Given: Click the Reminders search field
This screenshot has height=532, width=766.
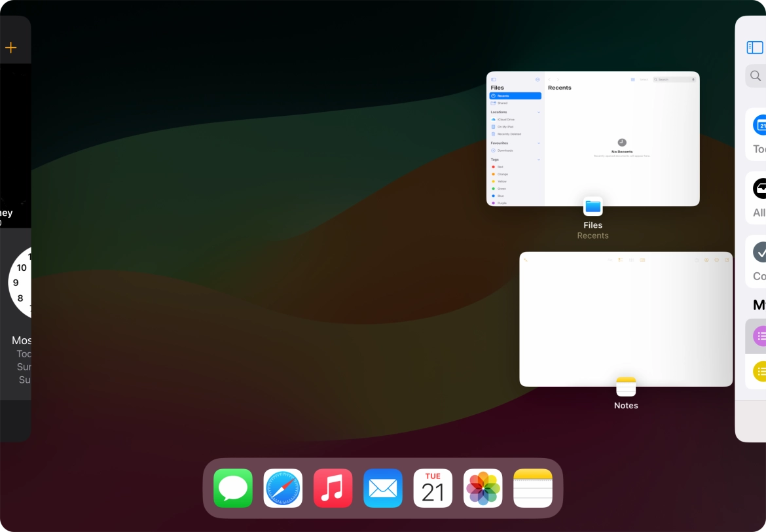Looking at the screenshot, I should 756,76.
